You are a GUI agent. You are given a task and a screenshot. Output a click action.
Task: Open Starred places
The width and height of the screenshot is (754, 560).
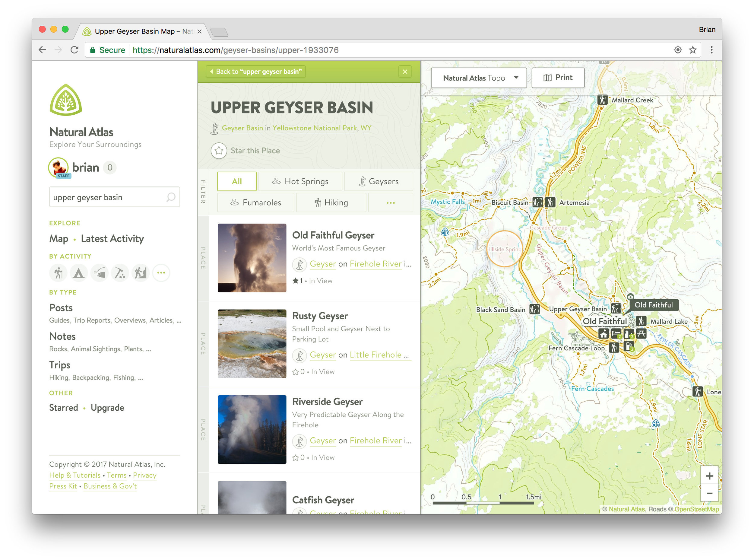63,408
